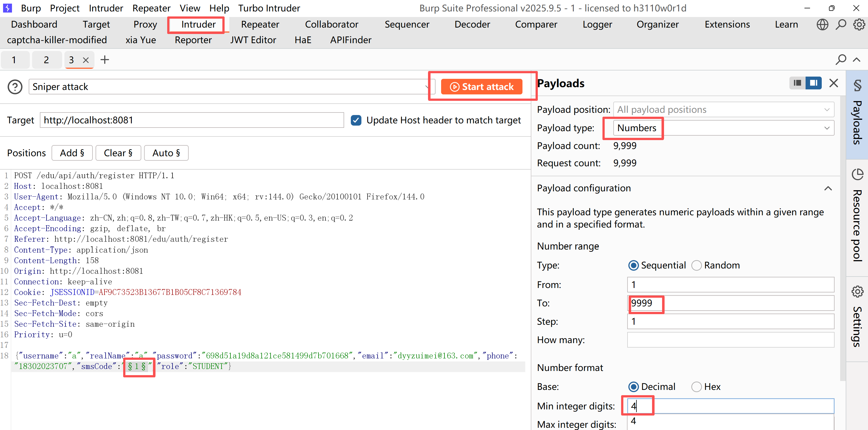Toggle Update Host header to match target
Image resolution: width=868 pixels, height=430 pixels.
click(x=356, y=120)
